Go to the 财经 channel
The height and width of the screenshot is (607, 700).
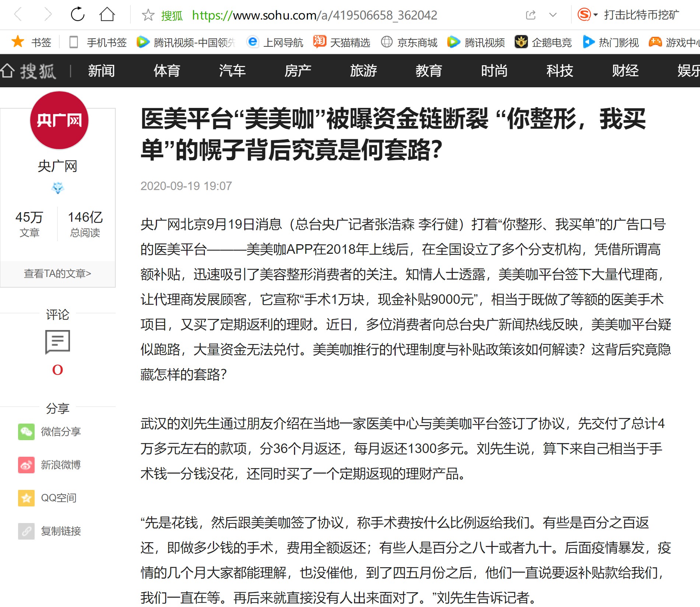(x=625, y=71)
